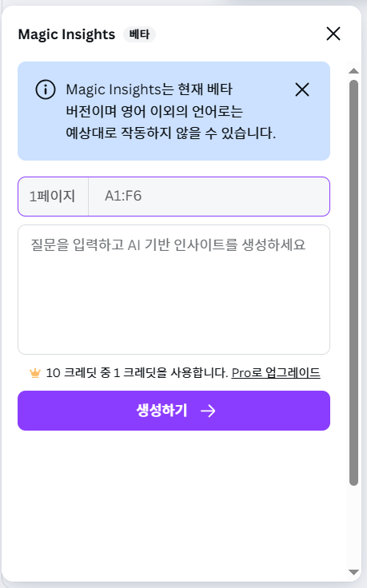Close the Magic Insights panel
Viewport: 367px width, 588px height.
333,34
